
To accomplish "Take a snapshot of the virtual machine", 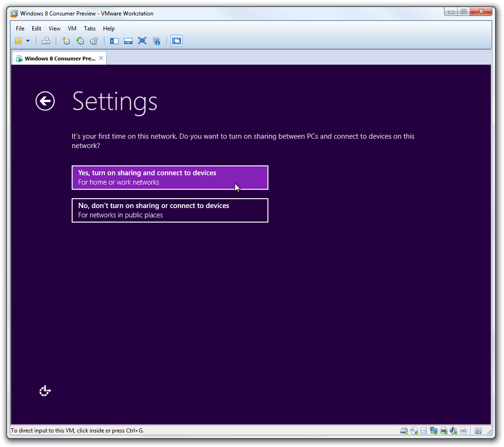I will (66, 41).
